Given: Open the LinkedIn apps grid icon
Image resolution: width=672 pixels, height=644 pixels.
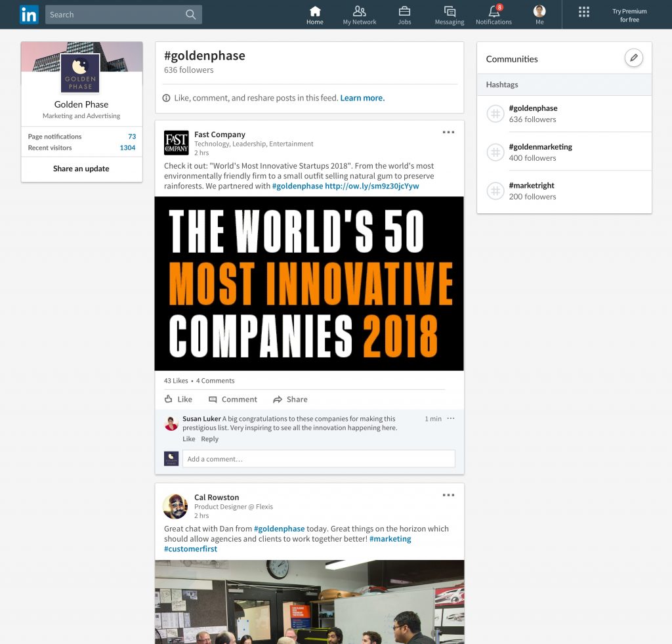Looking at the screenshot, I should [584, 11].
